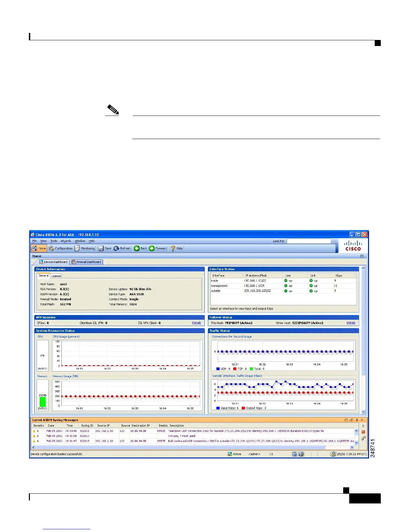Click the blue UDP legend swatch
The height and width of the screenshot is (532, 411).
click(218, 369)
